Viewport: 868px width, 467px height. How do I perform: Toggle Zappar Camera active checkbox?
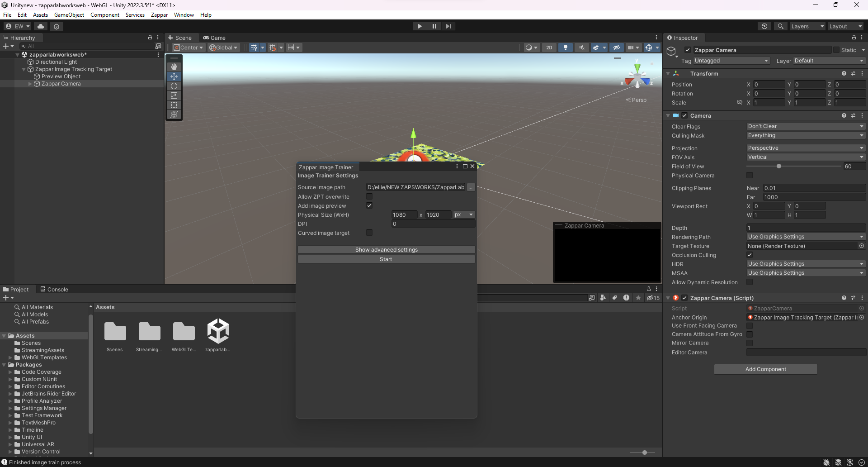688,50
